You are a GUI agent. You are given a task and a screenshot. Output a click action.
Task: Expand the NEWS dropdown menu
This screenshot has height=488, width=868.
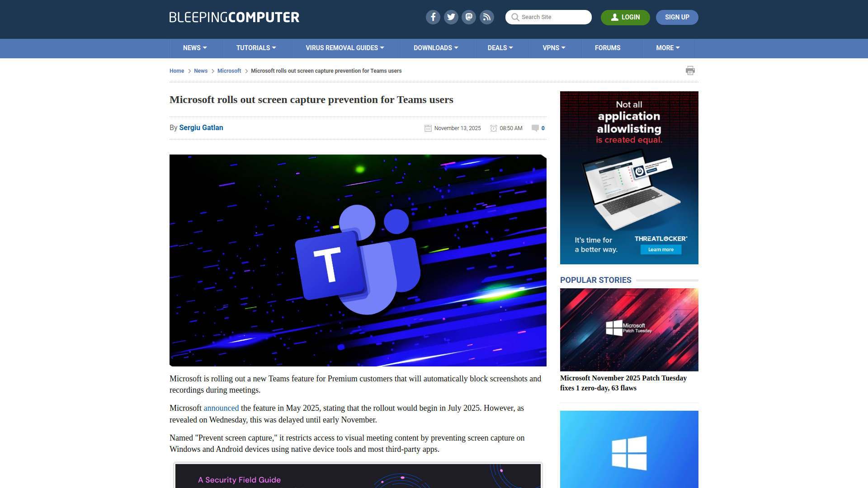click(x=194, y=48)
